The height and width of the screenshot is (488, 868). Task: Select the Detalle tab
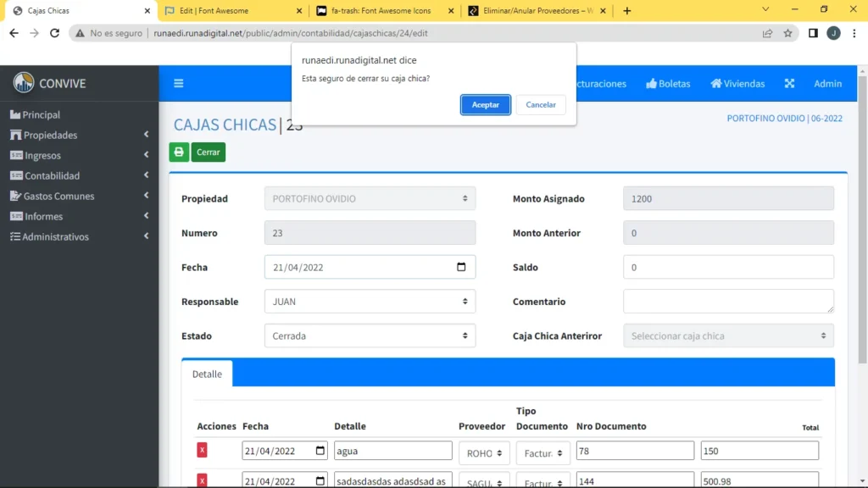click(207, 374)
